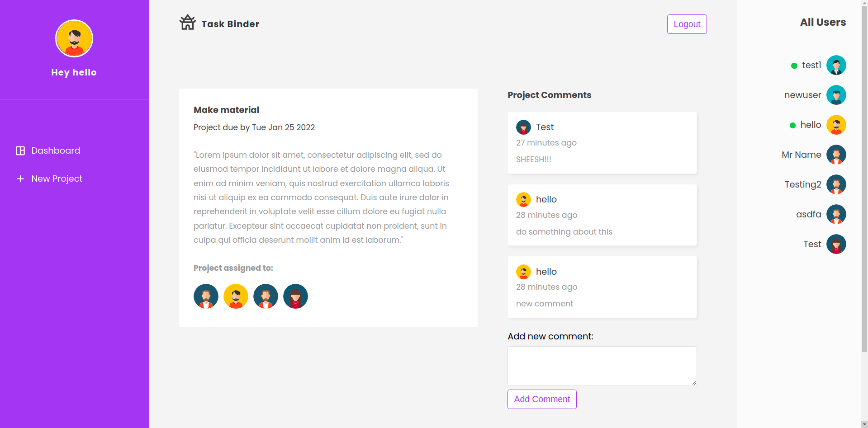This screenshot has height=428, width=868.
Task: Click the online indicator next to test1
Action: point(794,66)
